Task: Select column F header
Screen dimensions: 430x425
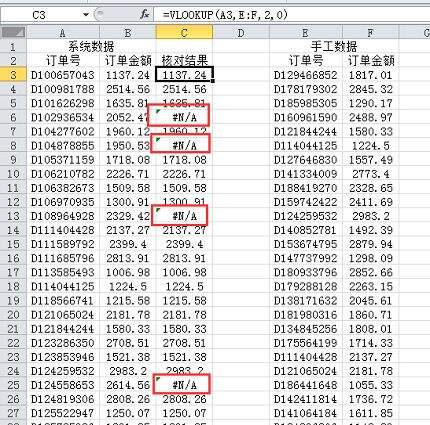Action: click(x=370, y=33)
